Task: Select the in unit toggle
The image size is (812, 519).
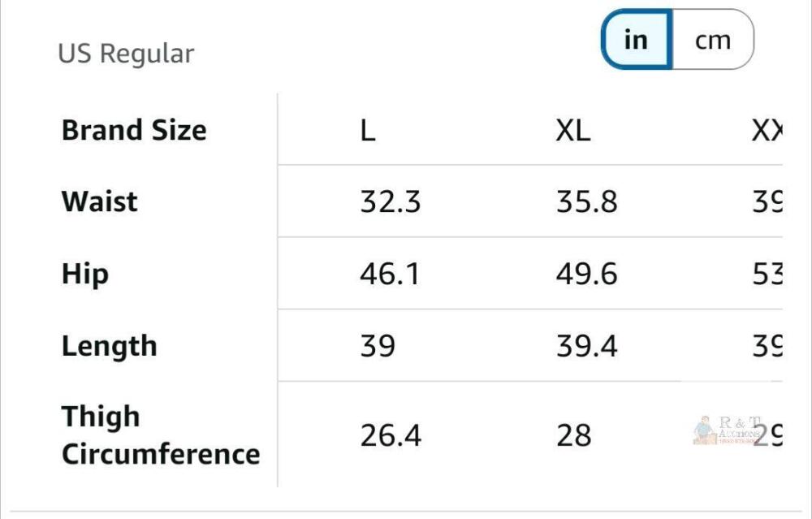Action: pos(637,39)
